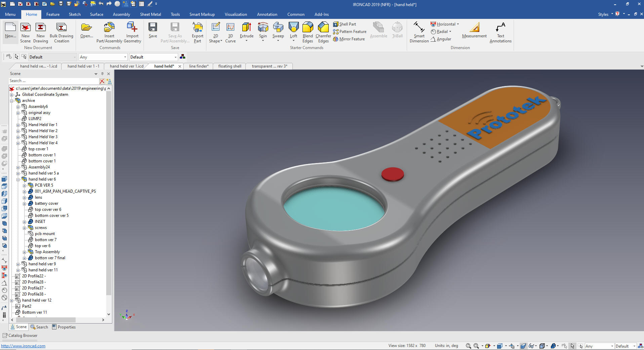Switch to the Sheet Metal ribbon tab
The width and height of the screenshot is (644, 350).
(150, 14)
